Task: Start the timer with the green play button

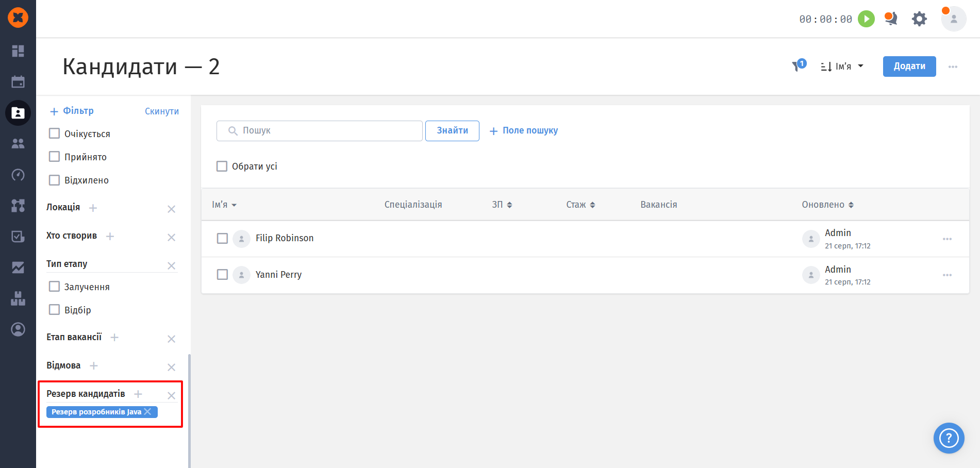Action: click(866, 19)
